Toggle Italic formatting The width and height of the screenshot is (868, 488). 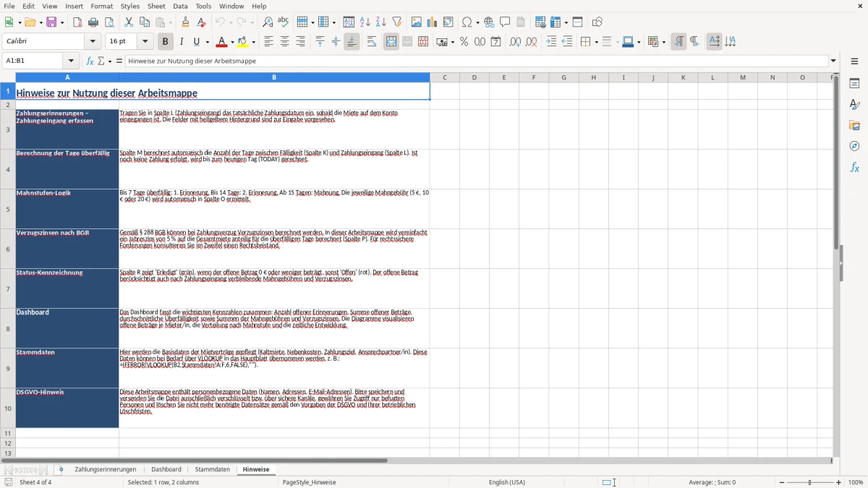click(182, 42)
